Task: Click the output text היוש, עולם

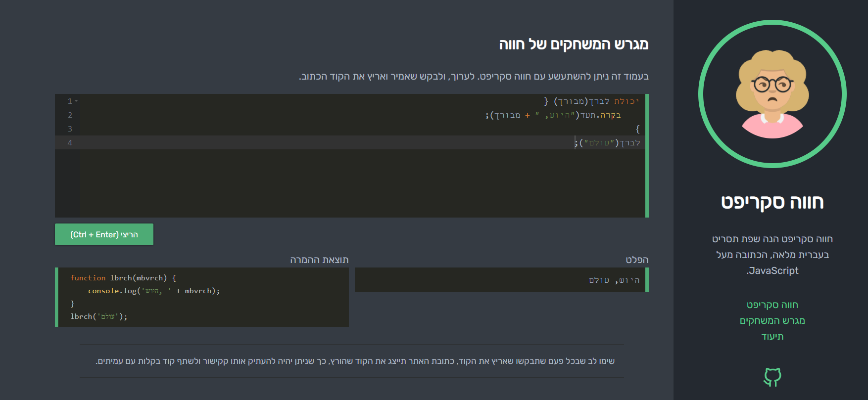Action: 614,280
